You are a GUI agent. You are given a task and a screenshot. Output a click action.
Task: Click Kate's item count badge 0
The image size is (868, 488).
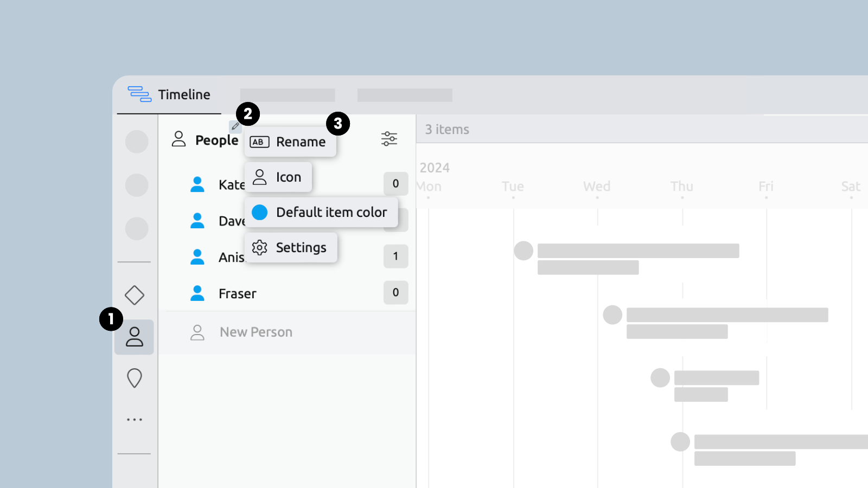395,184
